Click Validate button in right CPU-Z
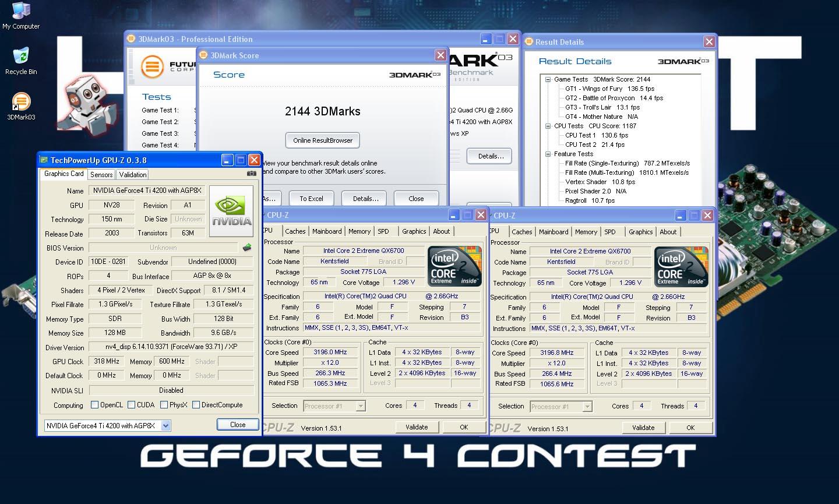This screenshot has width=839, height=504. 643,428
